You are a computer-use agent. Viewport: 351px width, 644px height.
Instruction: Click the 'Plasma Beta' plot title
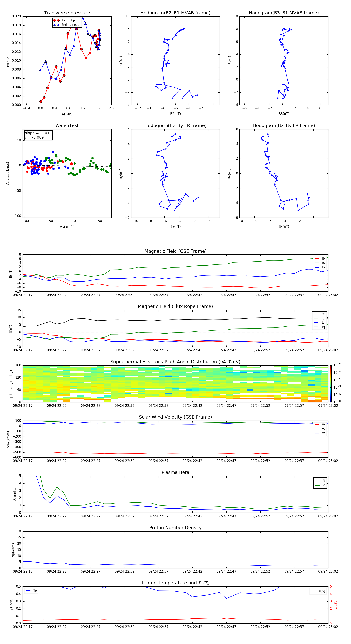[x=175, y=473]
